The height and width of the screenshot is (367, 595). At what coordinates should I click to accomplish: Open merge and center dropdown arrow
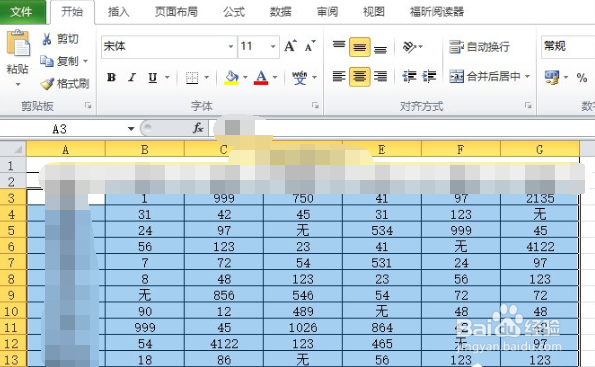tap(527, 77)
